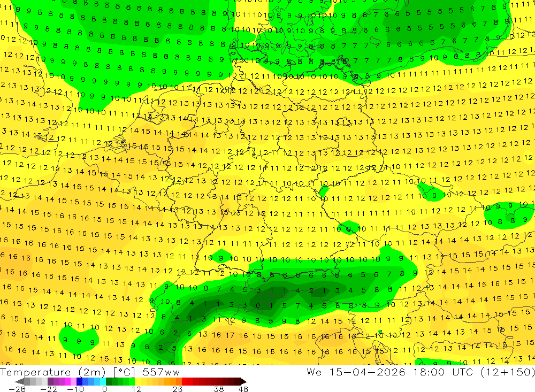Click the 48 legend scale label
Image resolution: width=535 pixels, height=392 pixels.
click(x=243, y=389)
